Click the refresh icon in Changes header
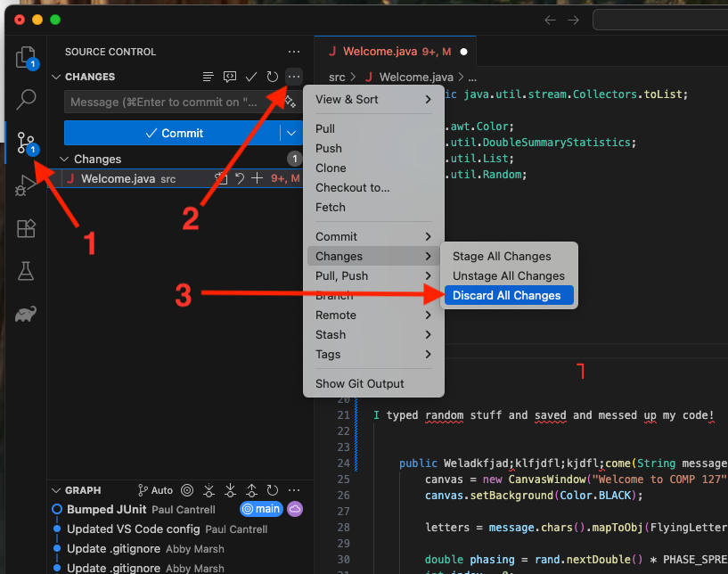 click(x=273, y=77)
